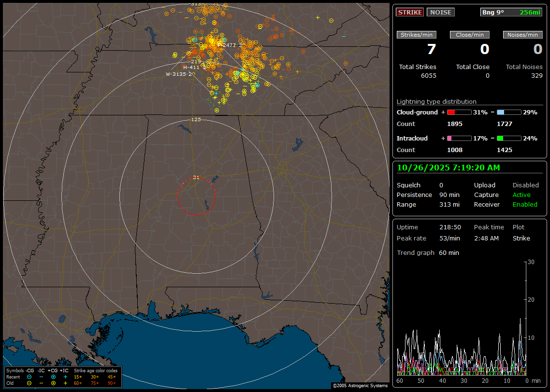The height and width of the screenshot is (392, 550).
Task: Click the Old -IC yellow dash symbol
Action: tap(41, 383)
